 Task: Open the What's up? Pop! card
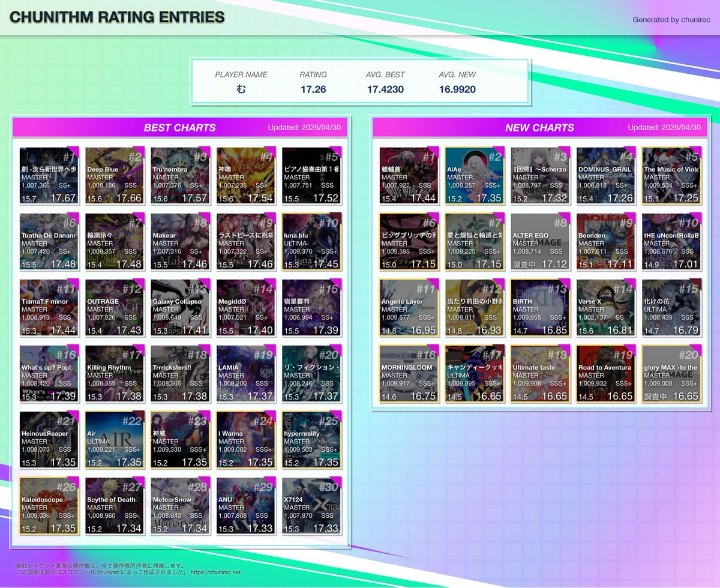(49, 373)
